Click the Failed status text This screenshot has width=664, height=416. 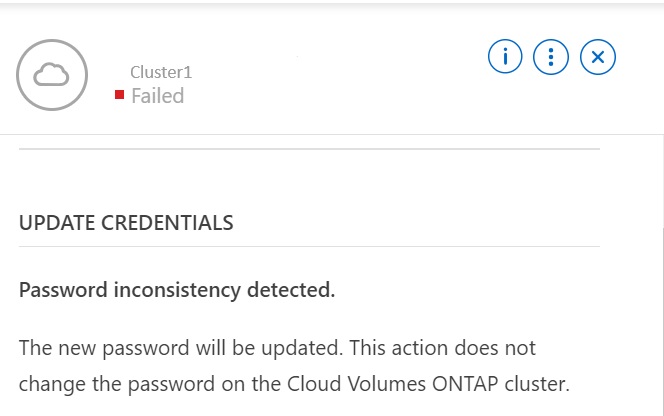(x=158, y=95)
